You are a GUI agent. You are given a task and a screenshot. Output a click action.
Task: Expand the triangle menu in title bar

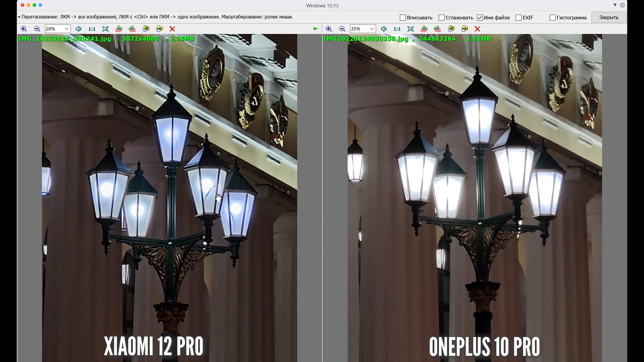coord(615,5)
